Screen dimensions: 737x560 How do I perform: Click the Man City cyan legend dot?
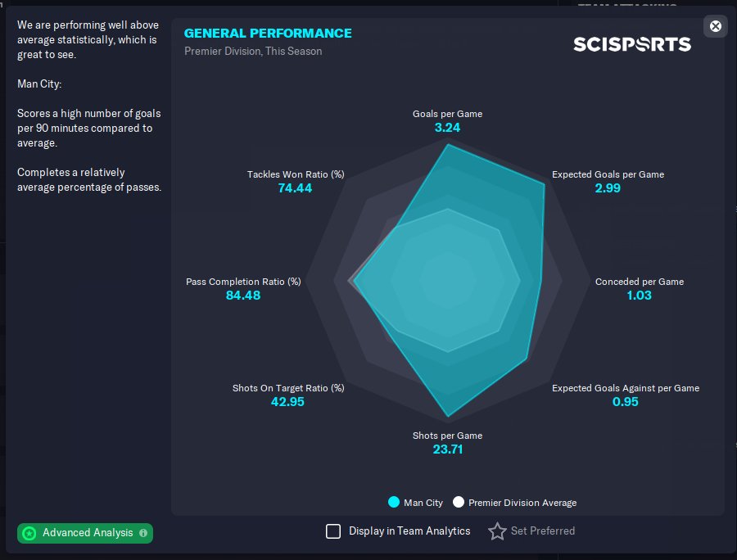pos(394,502)
